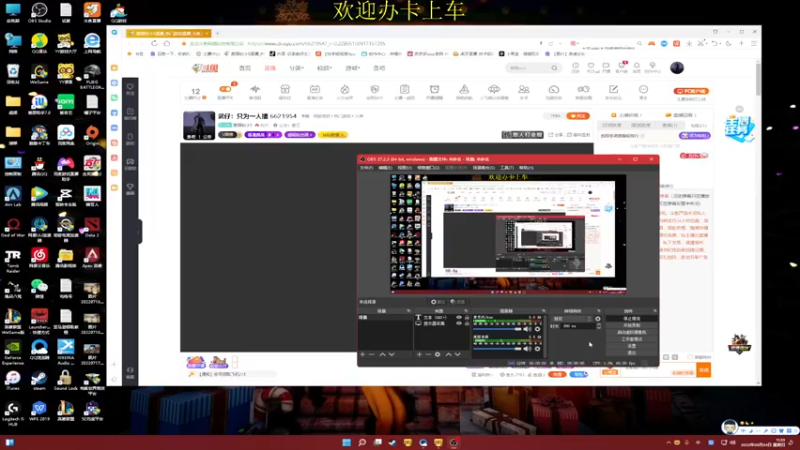
Task: Open Apex desktop icon
Action: coord(92,257)
